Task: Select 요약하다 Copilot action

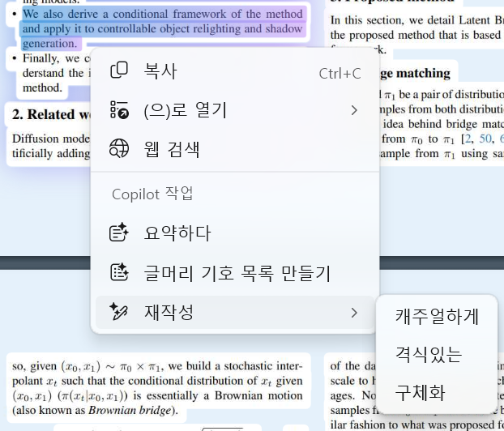Action: coord(235,233)
